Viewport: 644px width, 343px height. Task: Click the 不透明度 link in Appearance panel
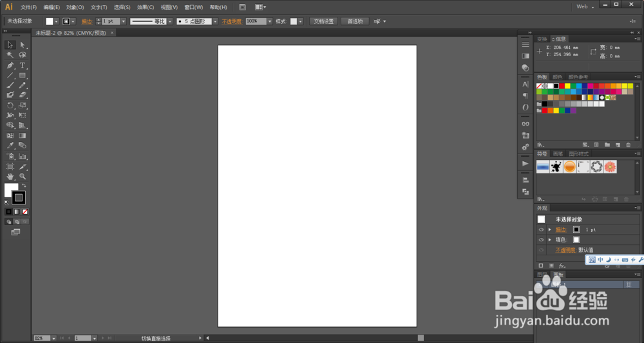point(566,250)
